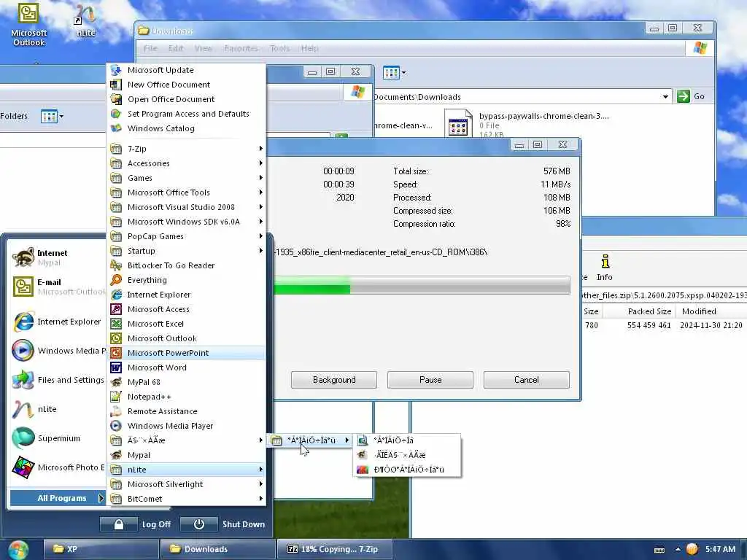Expand the Accessories submenu
Image resolution: width=747 pixels, height=560 pixels.
tap(186, 163)
